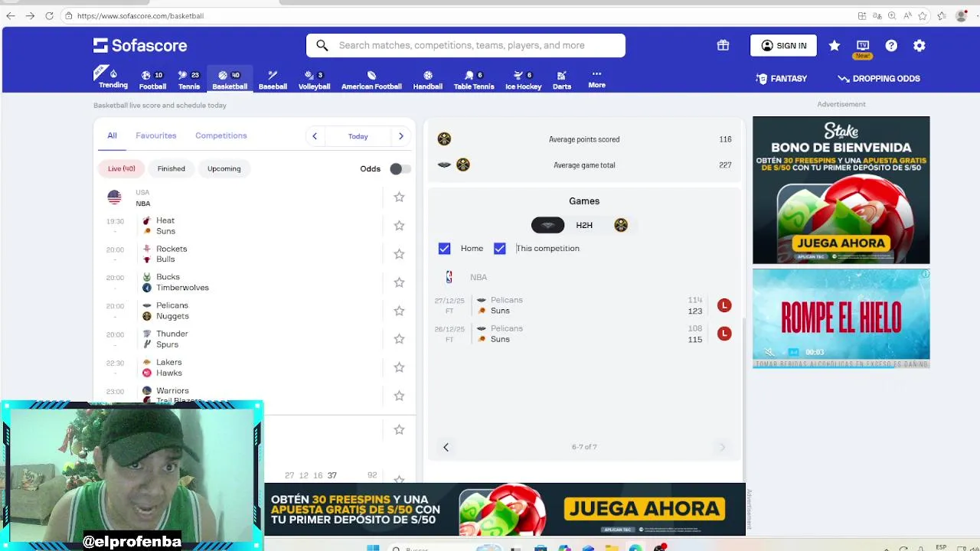Viewport: 980px width, 551px height.
Task: Star the Bucks vs Timberwolves game
Action: (399, 282)
